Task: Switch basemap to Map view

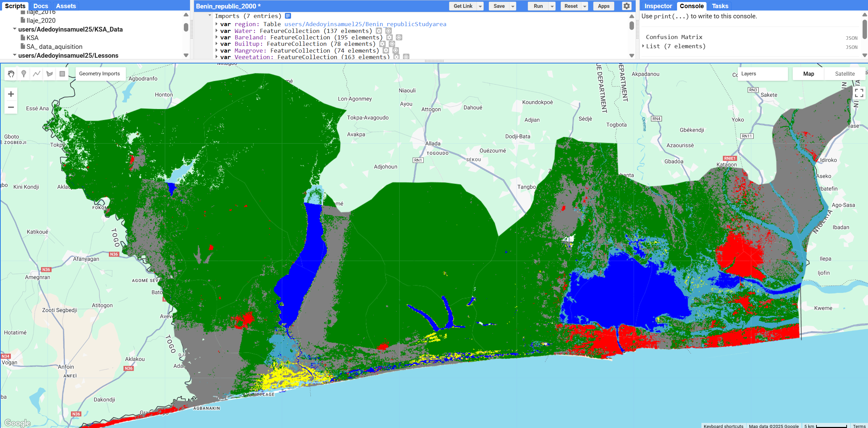Action: click(808, 74)
